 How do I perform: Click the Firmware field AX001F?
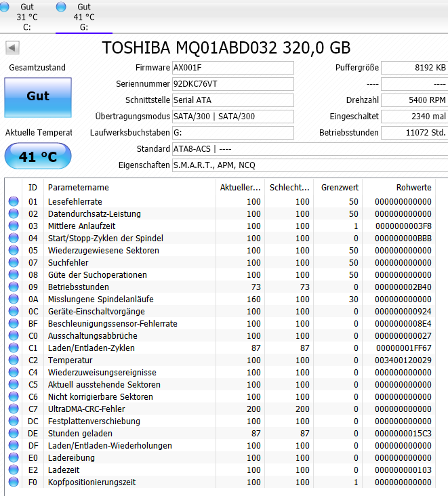233,68
